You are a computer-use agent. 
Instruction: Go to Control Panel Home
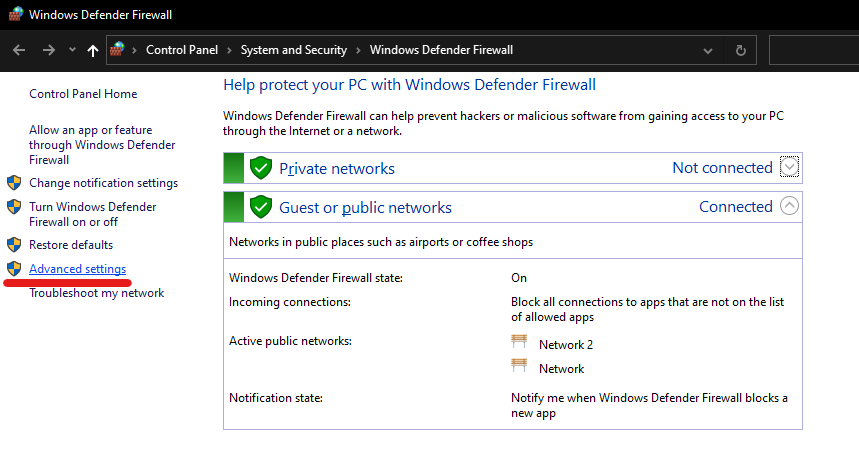83,94
